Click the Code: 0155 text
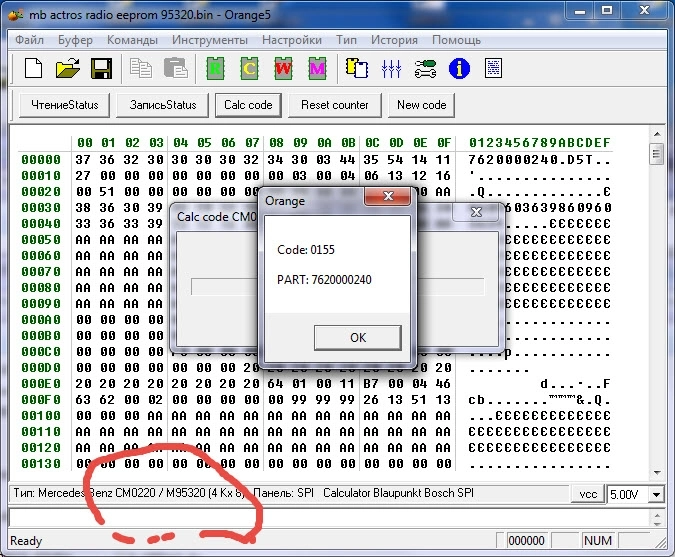675x557 pixels. pos(306,250)
